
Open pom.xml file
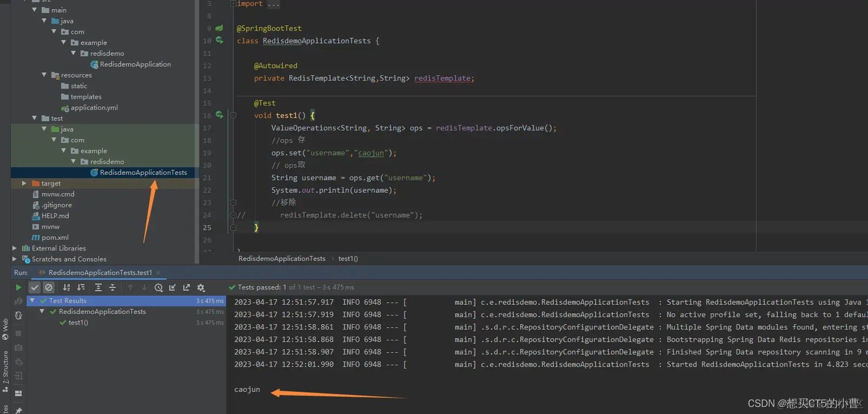55,238
